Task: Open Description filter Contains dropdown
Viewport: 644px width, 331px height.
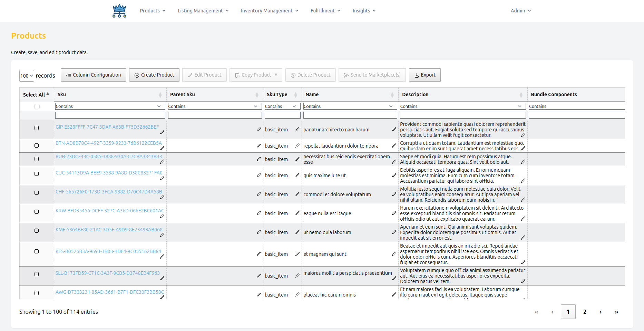Action: 462,106
